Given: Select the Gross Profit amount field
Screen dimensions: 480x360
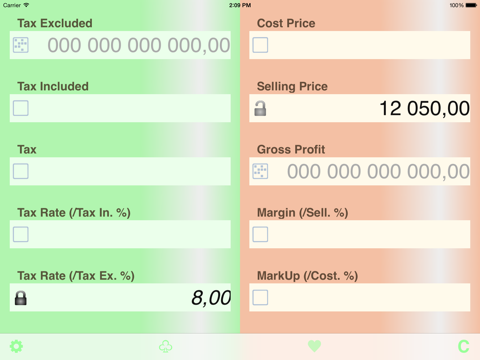Looking at the screenshot, I should pyautogui.click(x=360, y=171).
